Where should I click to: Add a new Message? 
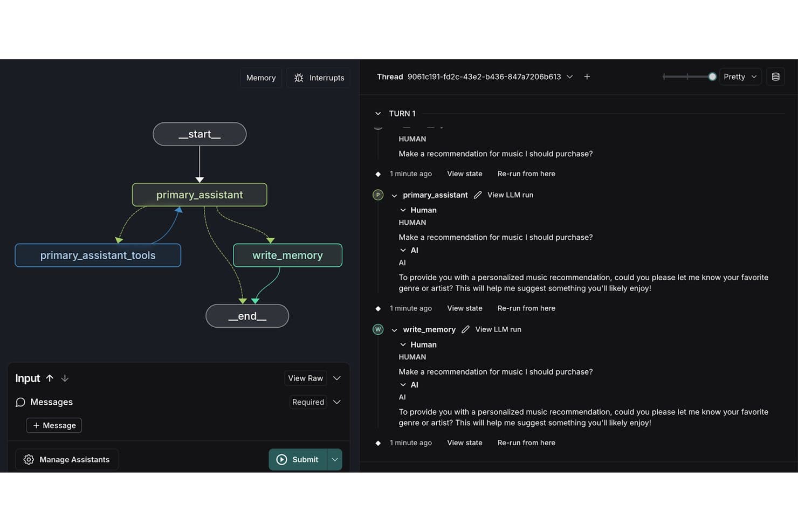pos(54,425)
